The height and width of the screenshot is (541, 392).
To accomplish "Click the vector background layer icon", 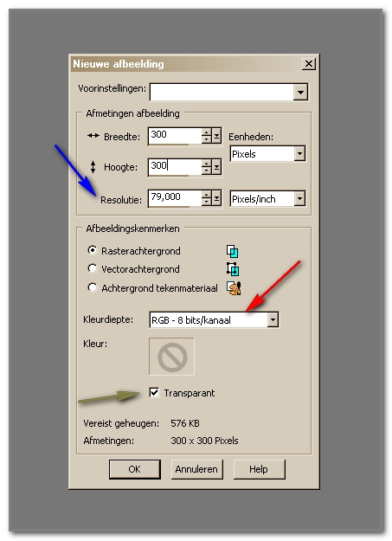I will point(233,269).
